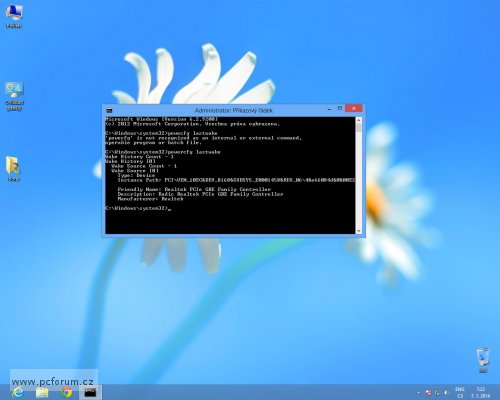Click the 'Microsoft Windows [Version 6.2.9200]' line
The width and height of the screenshot is (500, 400).
click(x=162, y=119)
